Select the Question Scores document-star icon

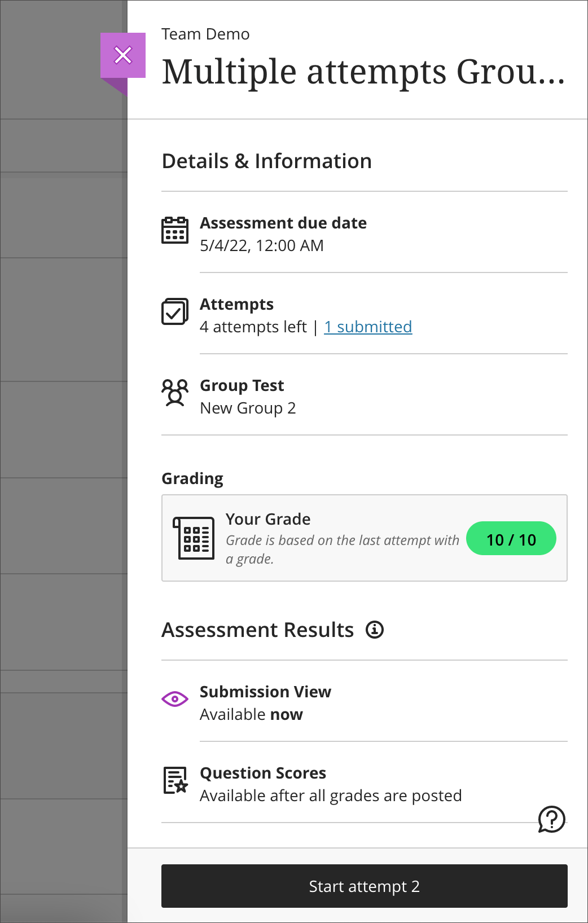175,780
